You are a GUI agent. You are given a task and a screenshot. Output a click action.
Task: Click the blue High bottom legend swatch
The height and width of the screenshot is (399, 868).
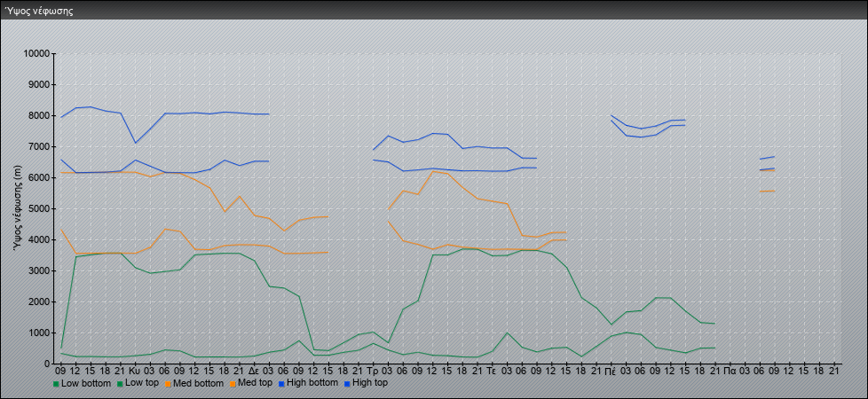pyautogui.click(x=280, y=383)
